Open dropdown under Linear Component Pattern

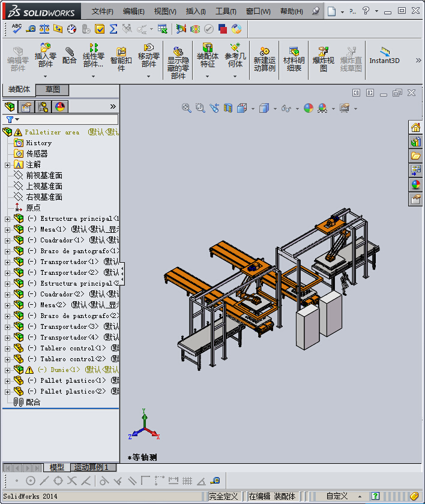tap(93, 77)
